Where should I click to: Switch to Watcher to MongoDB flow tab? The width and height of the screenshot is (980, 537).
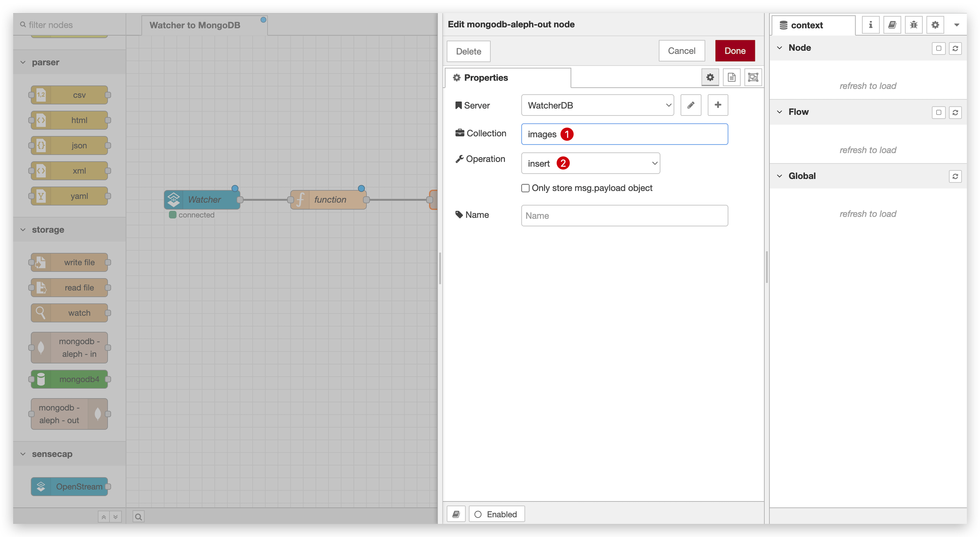coord(205,26)
